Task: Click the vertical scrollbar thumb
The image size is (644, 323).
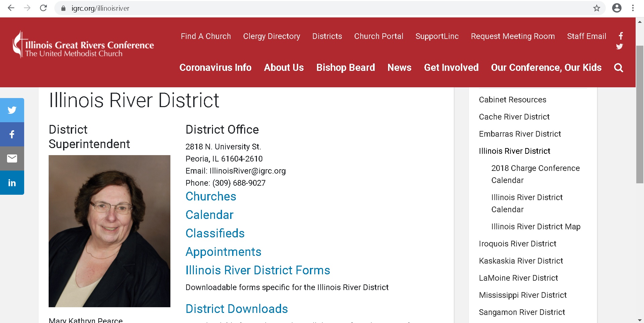Action: pyautogui.click(x=640, y=114)
